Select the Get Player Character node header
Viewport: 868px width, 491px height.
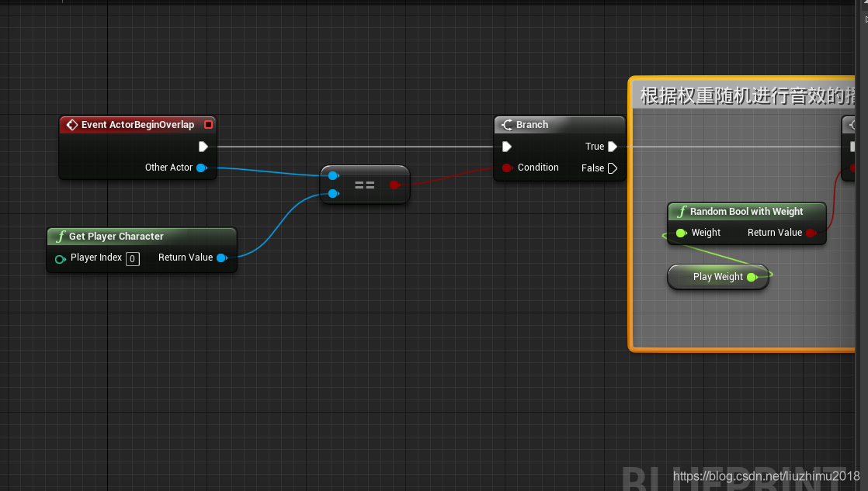point(142,236)
